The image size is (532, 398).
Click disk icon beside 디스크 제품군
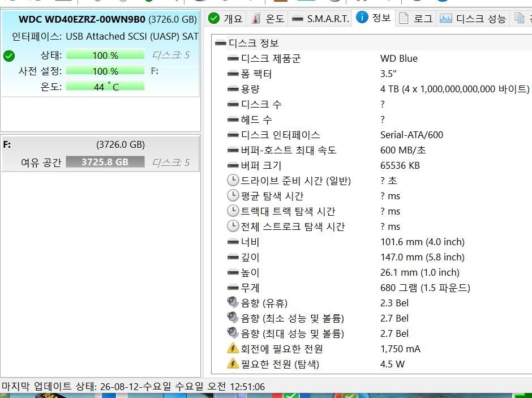pos(233,58)
